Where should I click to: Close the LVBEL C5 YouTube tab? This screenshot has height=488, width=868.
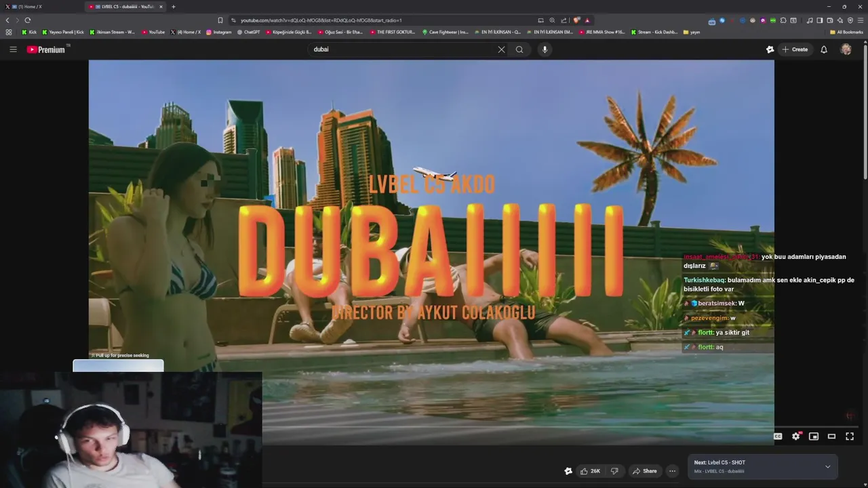pyautogui.click(x=161, y=7)
